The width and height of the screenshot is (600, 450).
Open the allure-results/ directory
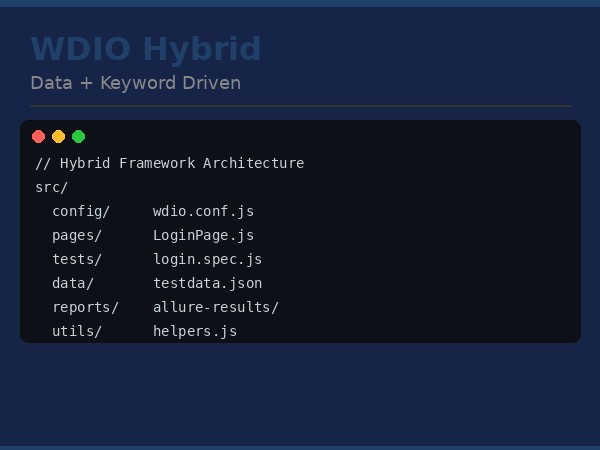click(x=216, y=307)
